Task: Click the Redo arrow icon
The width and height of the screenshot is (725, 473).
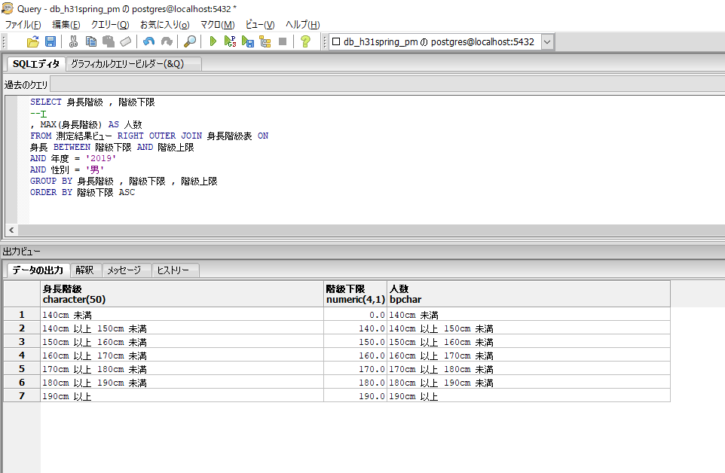Action: (x=165, y=42)
